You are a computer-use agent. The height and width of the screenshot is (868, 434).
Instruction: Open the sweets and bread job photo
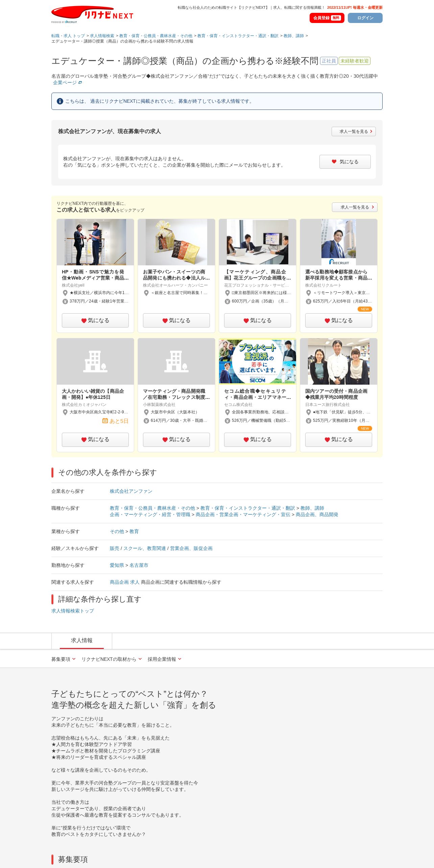click(x=176, y=242)
